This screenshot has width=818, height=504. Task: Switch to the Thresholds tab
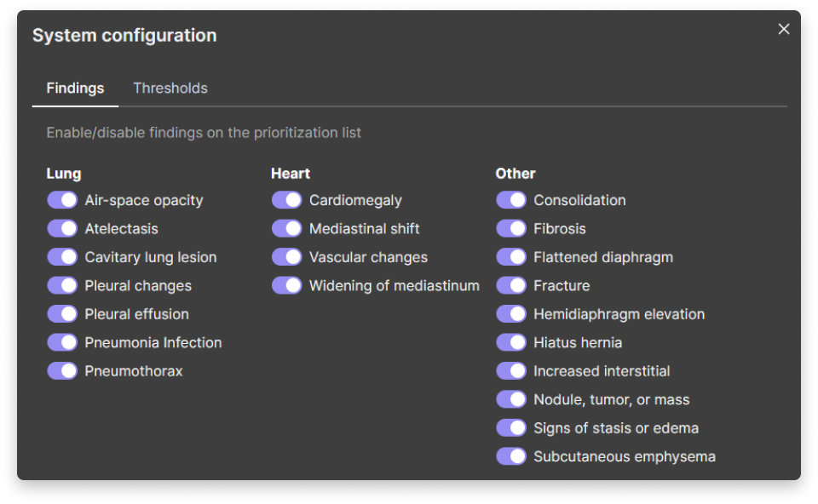coord(170,88)
